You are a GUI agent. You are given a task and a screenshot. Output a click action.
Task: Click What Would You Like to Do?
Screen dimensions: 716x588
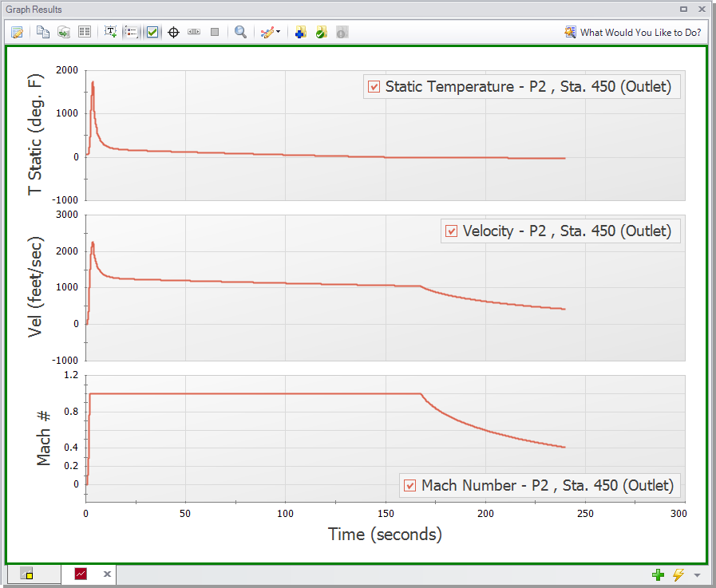[633, 33]
